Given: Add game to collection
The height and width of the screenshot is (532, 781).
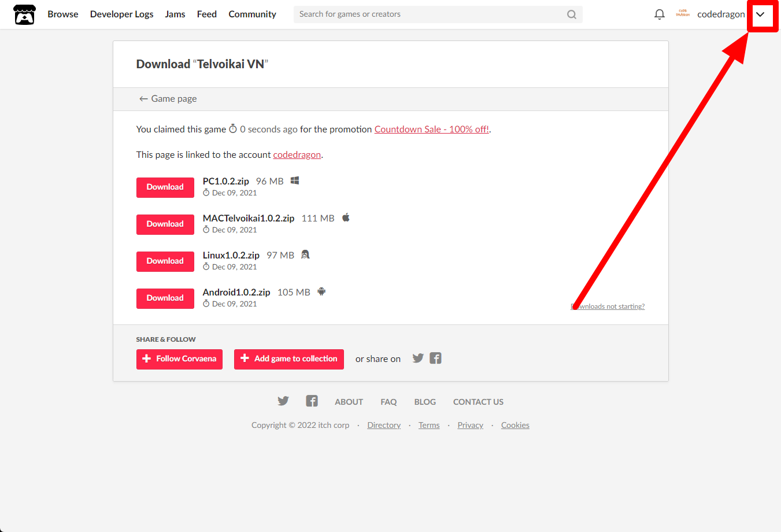Looking at the screenshot, I should pyautogui.click(x=289, y=359).
